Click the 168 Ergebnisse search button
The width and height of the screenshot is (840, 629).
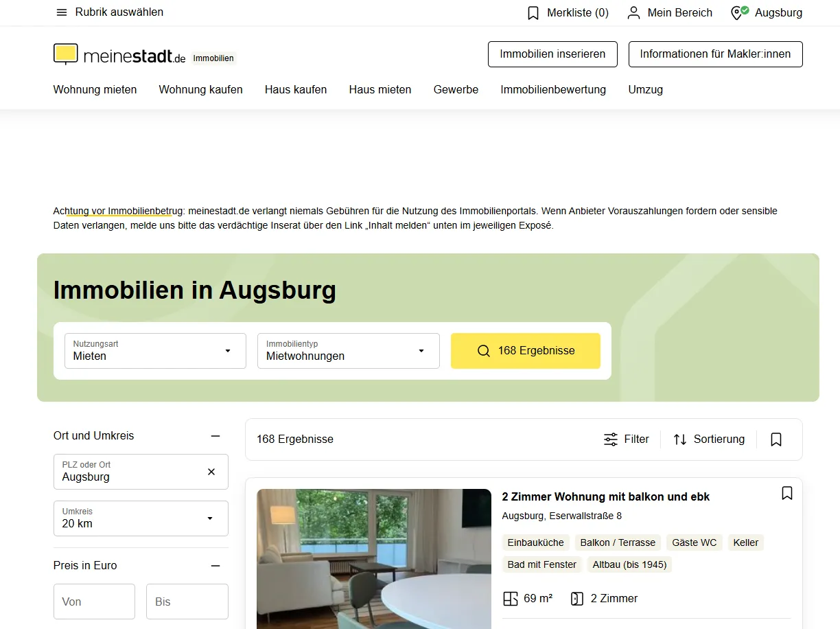point(526,351)
